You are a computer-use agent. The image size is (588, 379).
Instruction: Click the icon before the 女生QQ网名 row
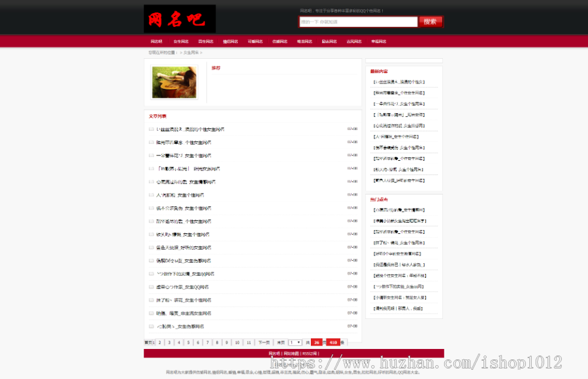click(152, 287)
